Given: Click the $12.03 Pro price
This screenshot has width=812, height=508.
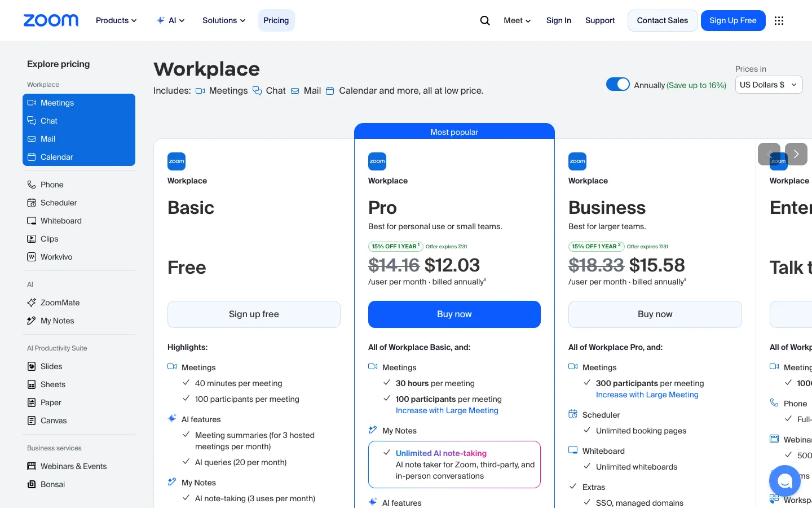Looking at the screenshot, I should (x=452, y=265).
